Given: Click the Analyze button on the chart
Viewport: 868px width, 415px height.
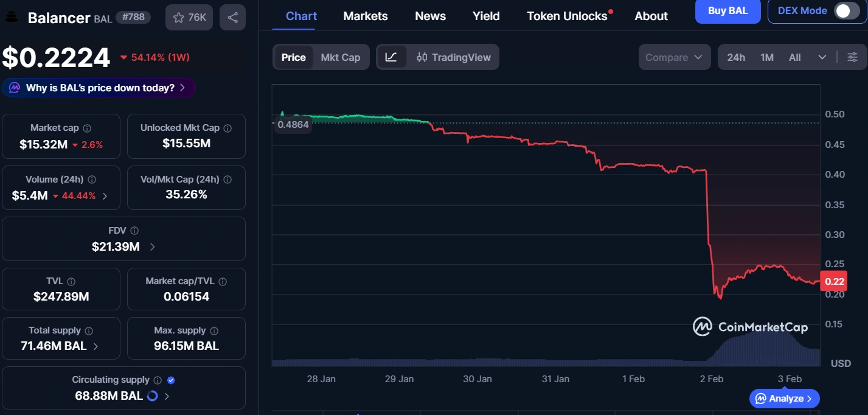Looking at the screenshot, I should [784, 399].
